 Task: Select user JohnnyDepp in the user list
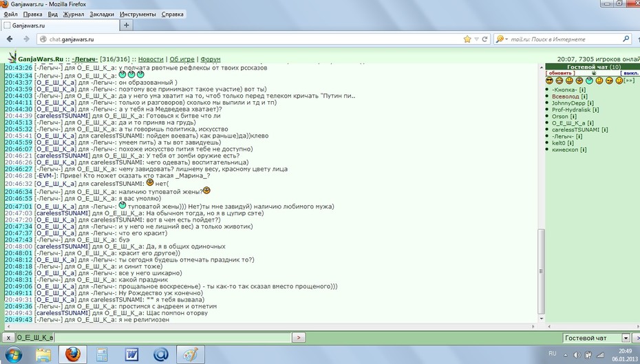[x=568, y=103]
